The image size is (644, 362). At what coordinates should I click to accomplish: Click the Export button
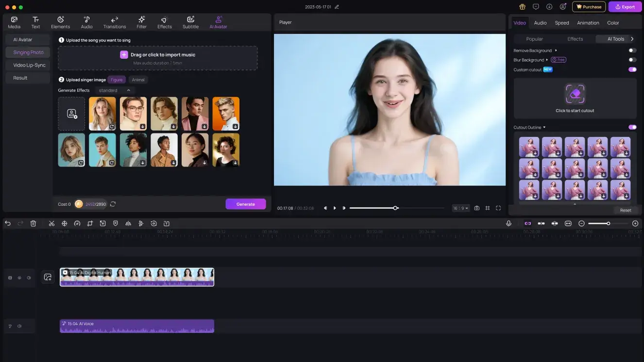click(x=625, y=7)
